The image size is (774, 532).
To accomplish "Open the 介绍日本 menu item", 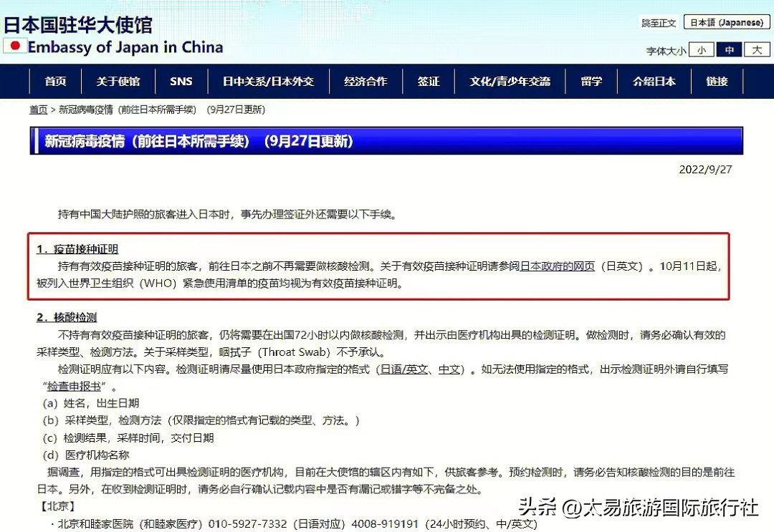I will pyautogui.click(x=653, y=81).
